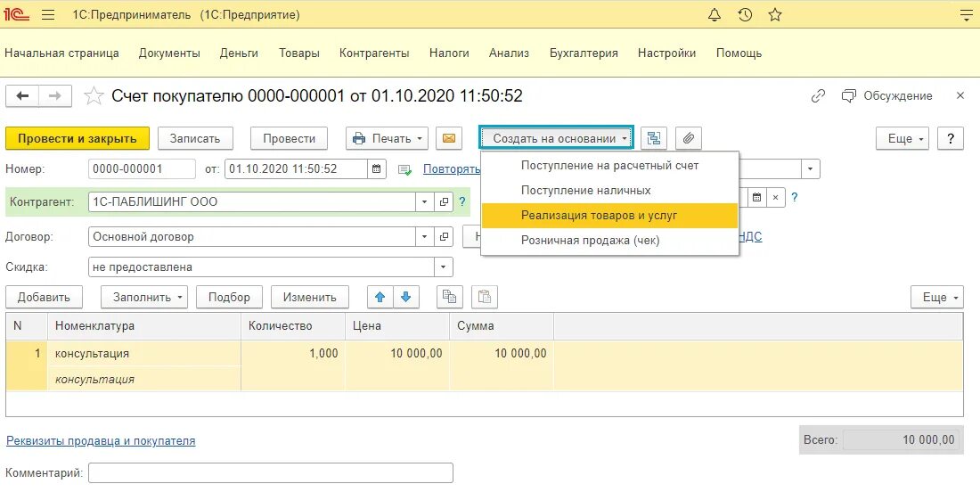Click Добавить to add a row
This screenshot has width=980, height=492.
(x=44, y=297)
